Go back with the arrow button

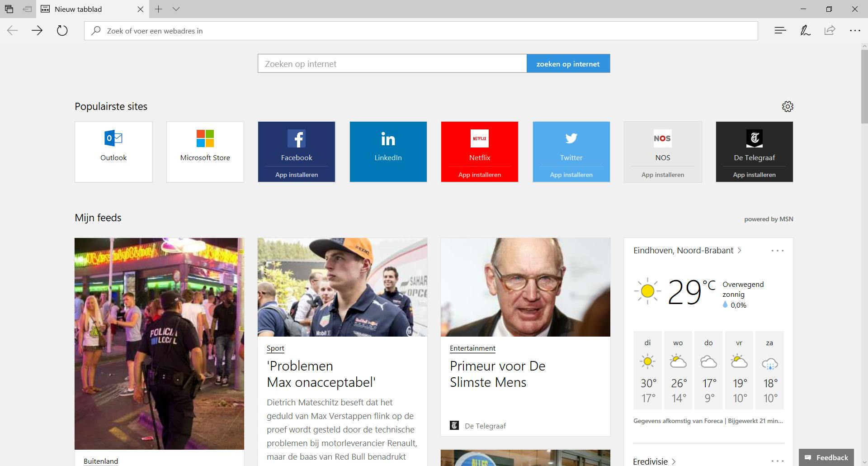(13, 31)
